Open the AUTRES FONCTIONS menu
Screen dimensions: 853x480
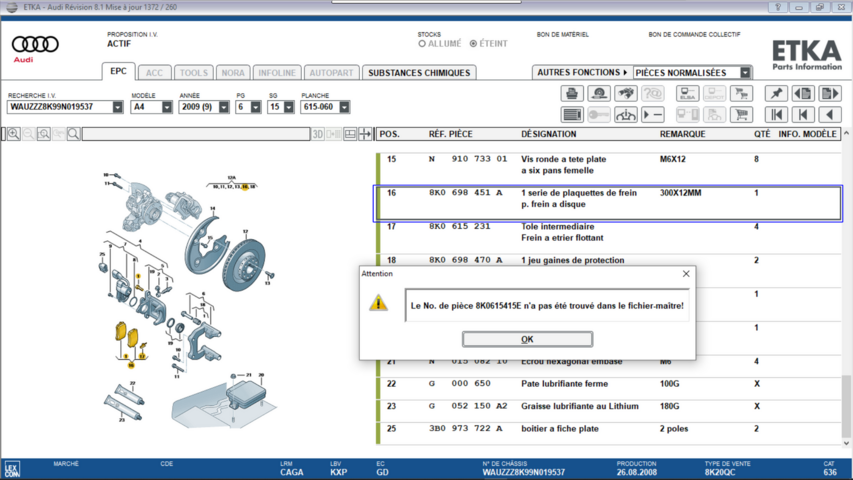pos(582,72)
